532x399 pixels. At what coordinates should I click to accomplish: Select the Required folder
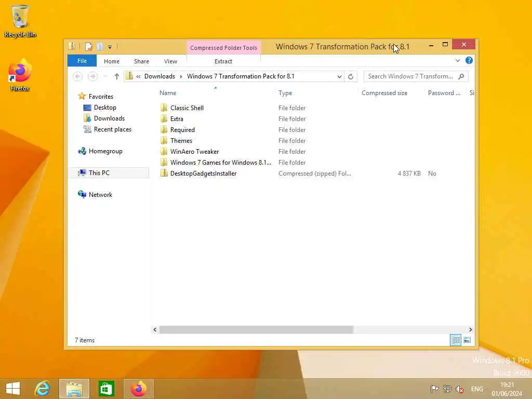click(182, 129)
